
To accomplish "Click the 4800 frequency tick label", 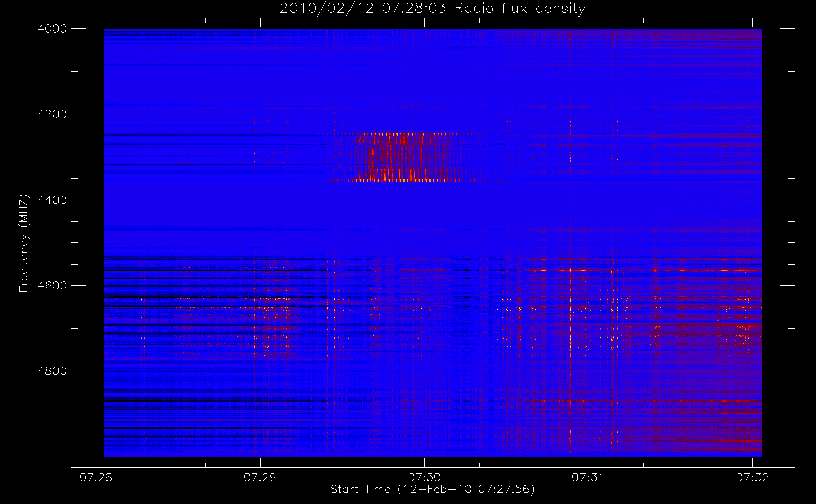I will pyautogui.click(x=52, y=371).
